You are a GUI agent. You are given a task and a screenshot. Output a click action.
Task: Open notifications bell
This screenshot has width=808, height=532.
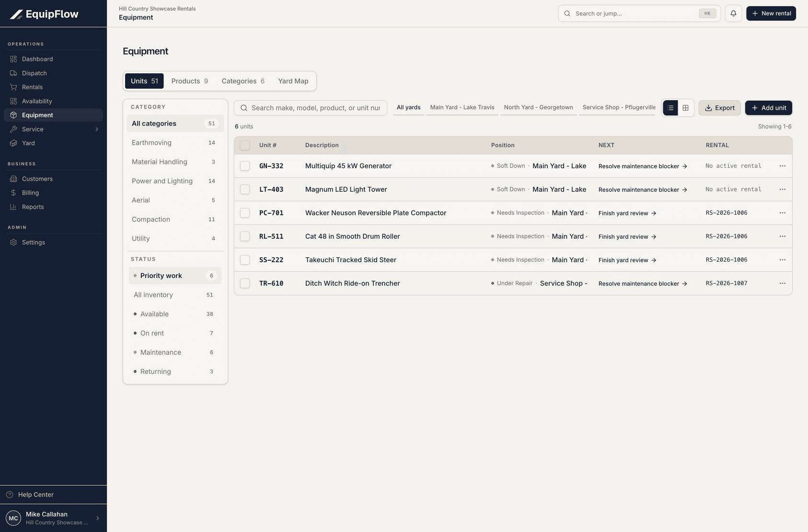point(733,13)
